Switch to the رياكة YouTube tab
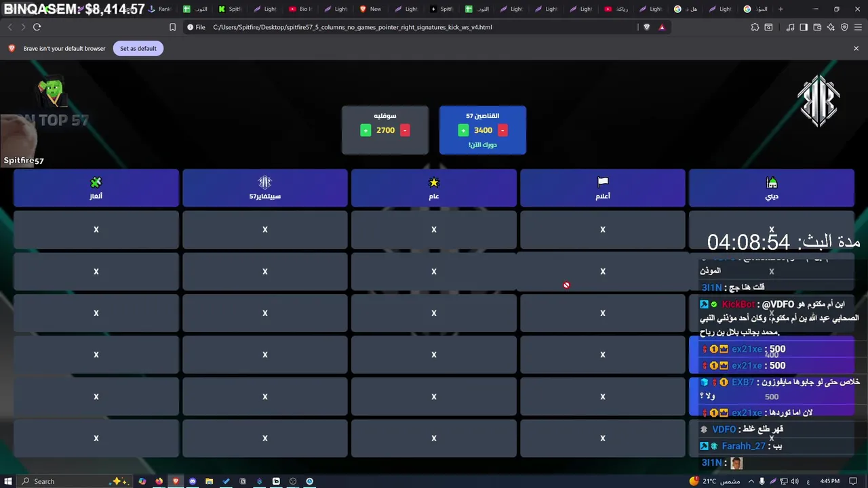The width and height of the screenshot is (868, 488). (x=618, y=9)
